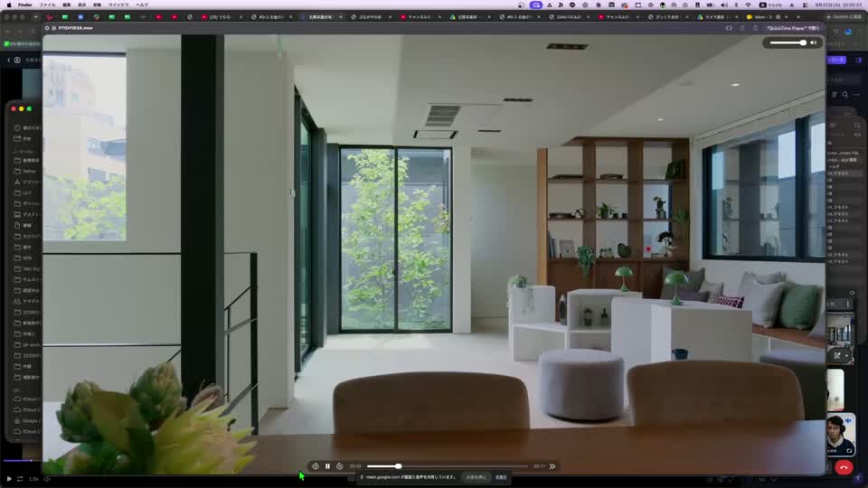Pause the Quick Look video playback
Screen dimensions: 868x488
327,466
